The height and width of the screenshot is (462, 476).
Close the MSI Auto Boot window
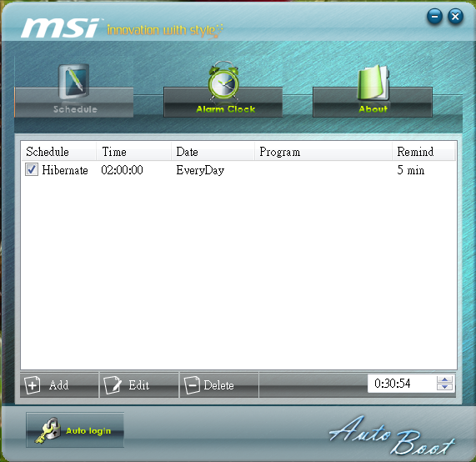pyautogui.click(x=455, y=16)
